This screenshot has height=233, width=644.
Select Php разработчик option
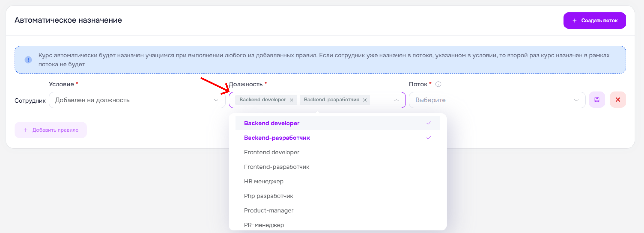tap(337, 196)
